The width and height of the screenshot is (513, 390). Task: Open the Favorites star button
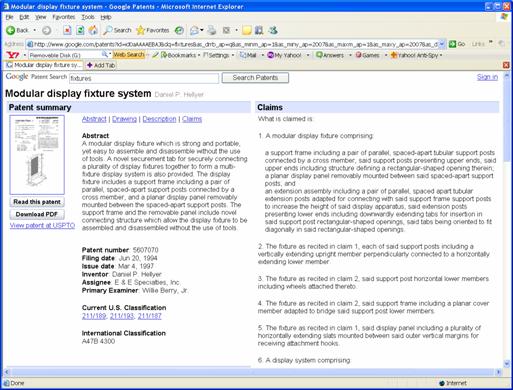[x=153, y=30]
